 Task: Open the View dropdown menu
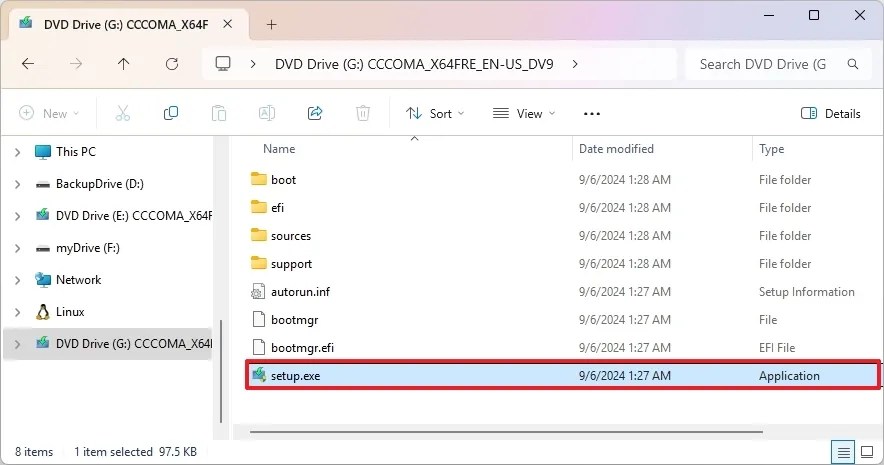pos(524,113)
